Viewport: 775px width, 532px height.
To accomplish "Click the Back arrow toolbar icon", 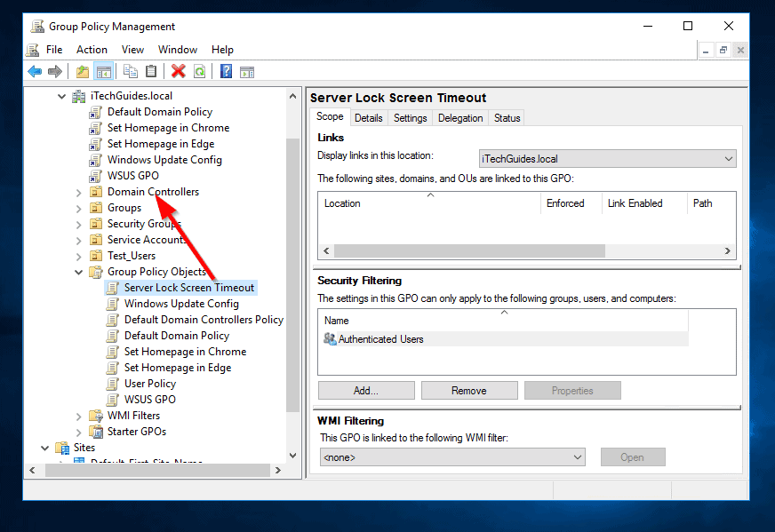I will click(34, 72).
